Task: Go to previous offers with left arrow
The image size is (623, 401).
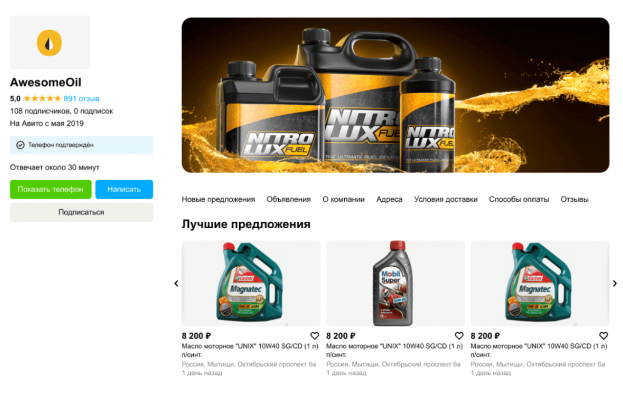Action: 176,283
